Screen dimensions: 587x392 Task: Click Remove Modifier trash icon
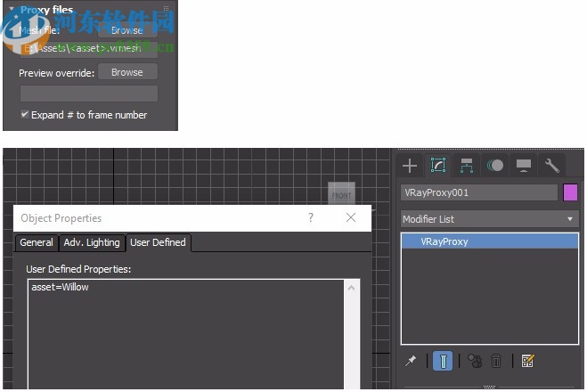pos(496,361)
